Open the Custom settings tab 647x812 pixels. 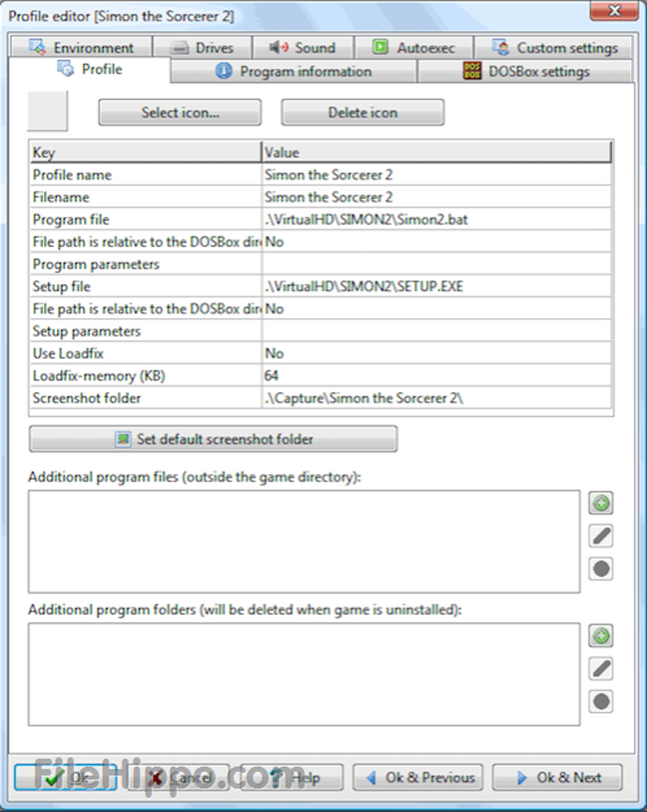tap(554, 48)
